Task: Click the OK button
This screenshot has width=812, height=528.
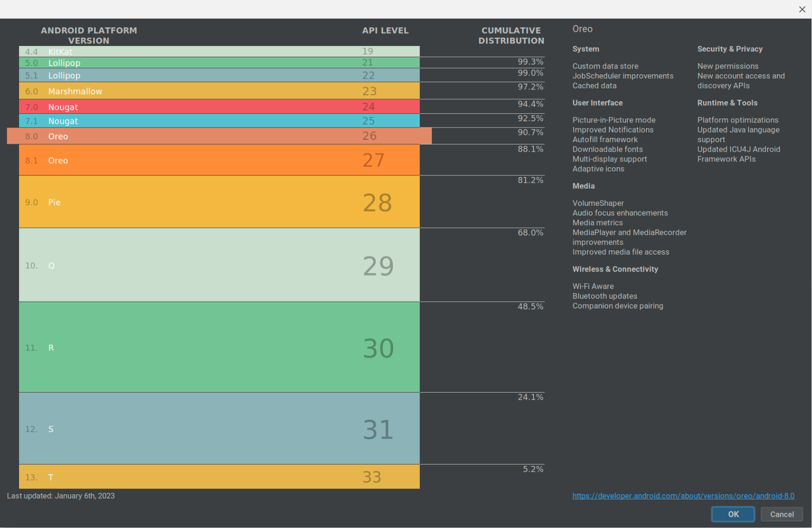Action: tap(733, 514)
